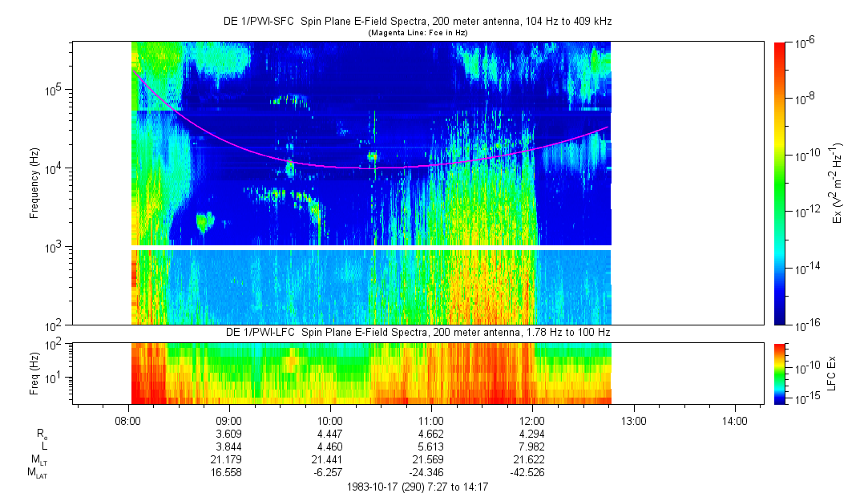Select the 13:00 time tick label
The image size is (868, 497).
pos(633,419)
